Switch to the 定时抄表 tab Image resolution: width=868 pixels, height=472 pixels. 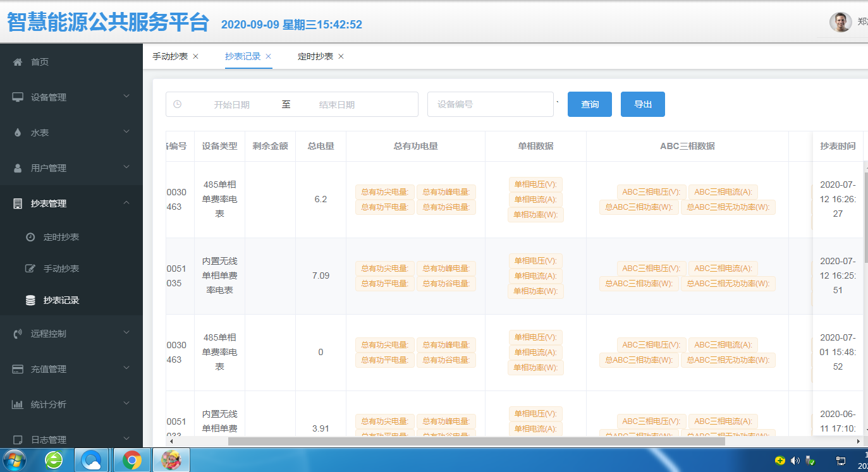pyautogui.click(x=315, y=56)
